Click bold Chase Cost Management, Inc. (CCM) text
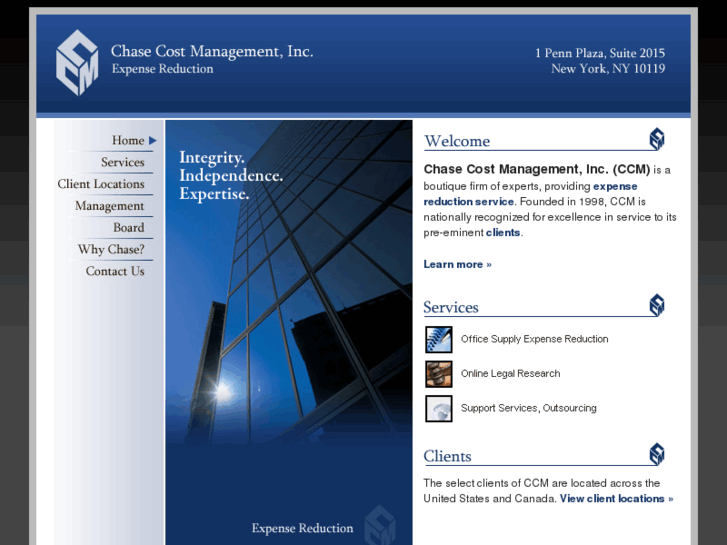The image size is (727, 545). point(537,169)
